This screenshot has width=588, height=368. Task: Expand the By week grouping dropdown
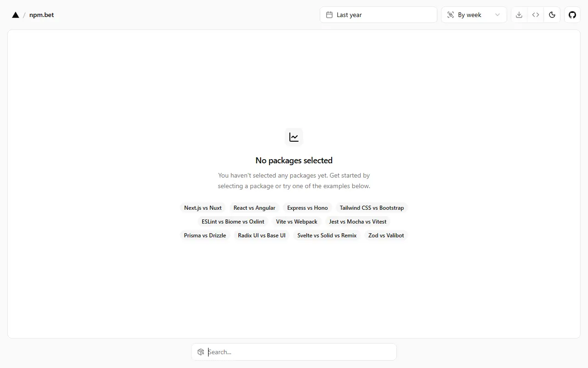tap(474, 15)
